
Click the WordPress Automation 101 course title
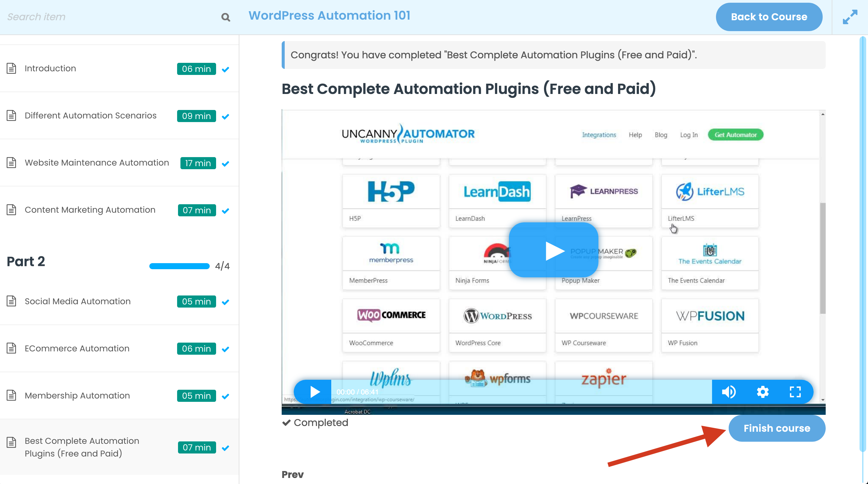pos(329,15)
